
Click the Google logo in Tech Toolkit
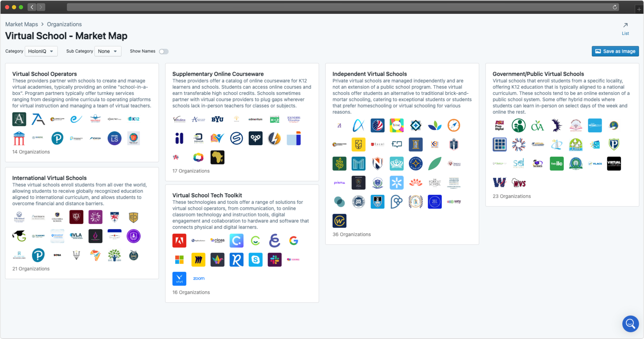pyautogui.click(x=294, y=241)
